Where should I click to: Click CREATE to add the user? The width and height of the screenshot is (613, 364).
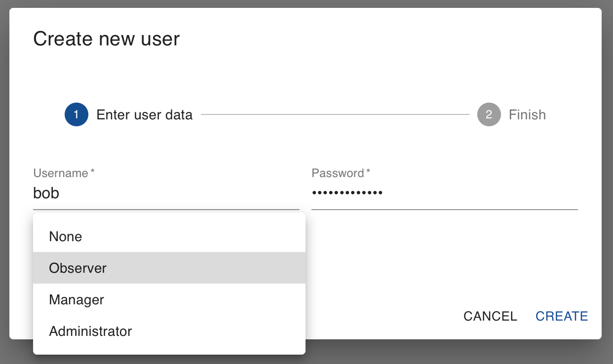pos(562,316)
